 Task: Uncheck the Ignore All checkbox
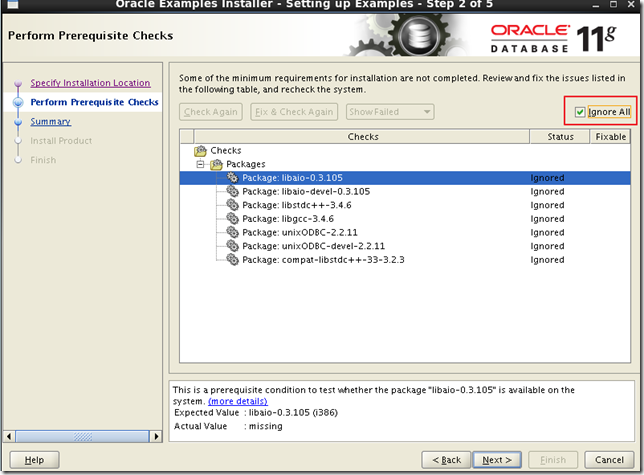click(x=580, y=112)
